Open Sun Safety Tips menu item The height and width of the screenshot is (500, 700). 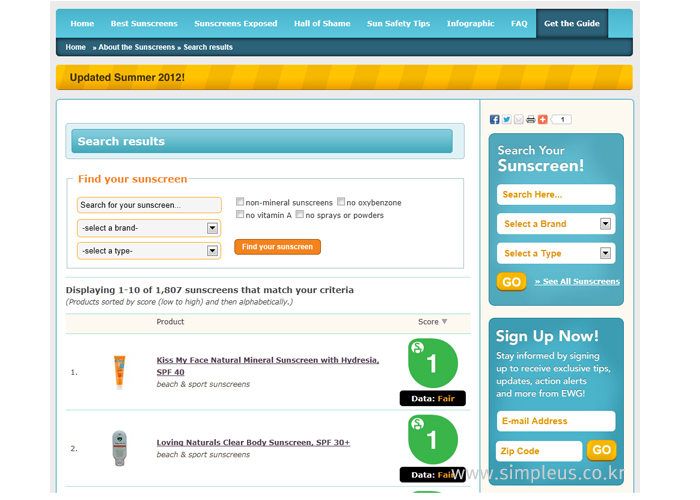398,24
